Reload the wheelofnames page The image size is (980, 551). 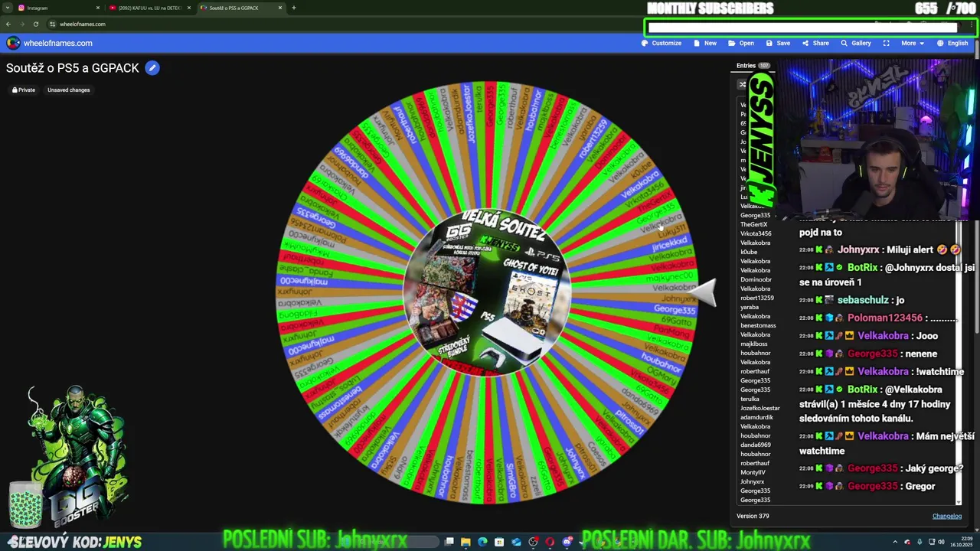tap(35, 24)
